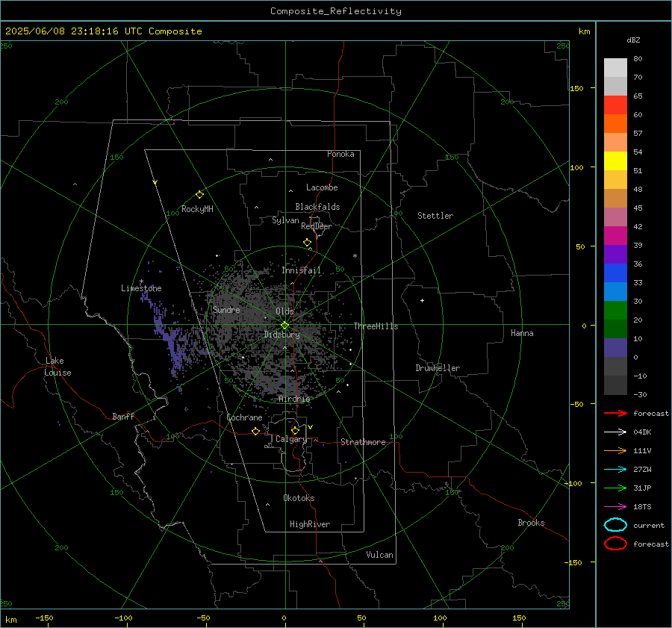672x628 pixels.
Task: Select the purple 36-39 dBZ color swatch
Action: 615,254
